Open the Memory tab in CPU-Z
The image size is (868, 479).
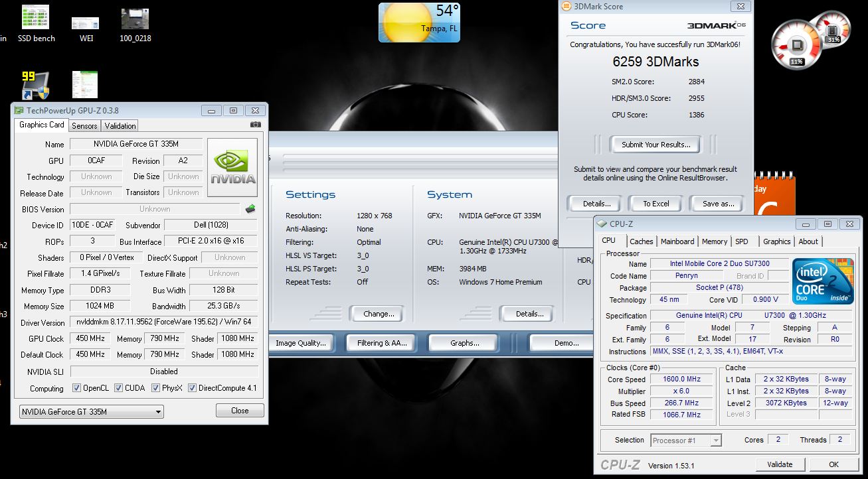pyautogui.click(x=715, y=241)
